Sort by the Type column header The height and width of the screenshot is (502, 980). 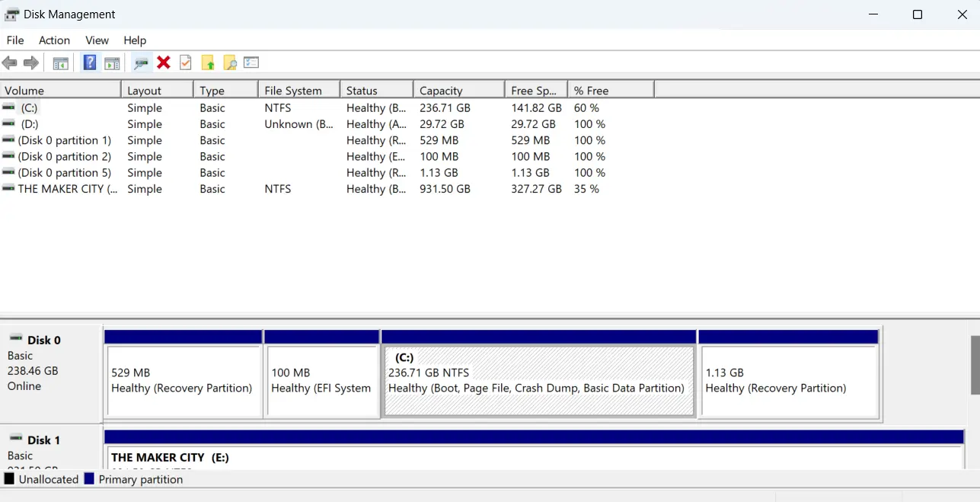(x=225, y=90)
